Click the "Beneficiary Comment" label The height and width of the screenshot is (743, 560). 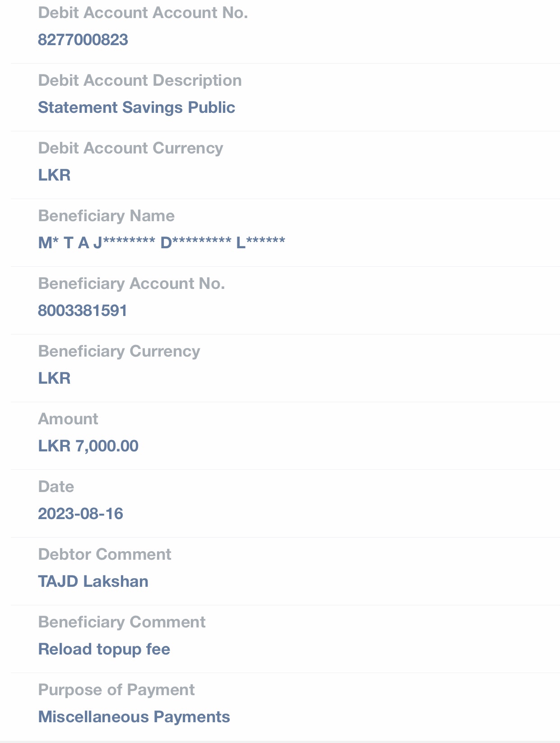click(122, 622)
